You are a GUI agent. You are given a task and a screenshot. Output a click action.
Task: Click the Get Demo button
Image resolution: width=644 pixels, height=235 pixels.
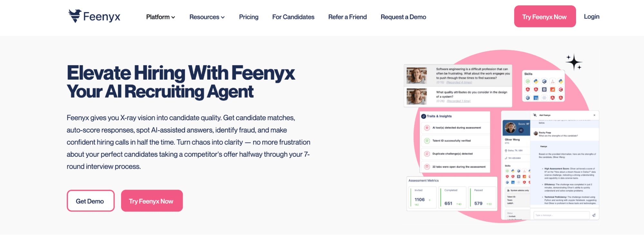click(90, 201)
